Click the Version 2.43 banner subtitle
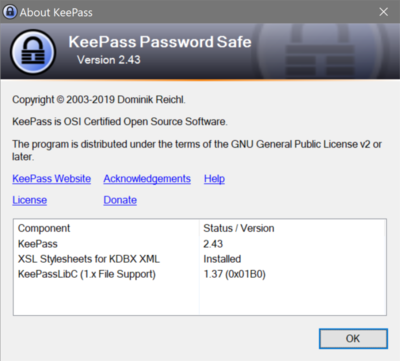400x361 pixels. 109,60
